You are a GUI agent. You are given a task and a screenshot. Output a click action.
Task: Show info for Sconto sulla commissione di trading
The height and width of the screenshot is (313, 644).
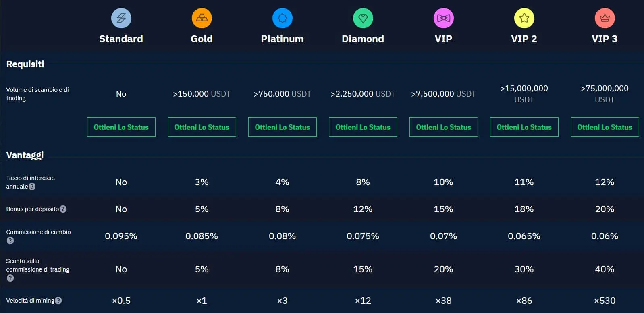[x=10, y=278]
